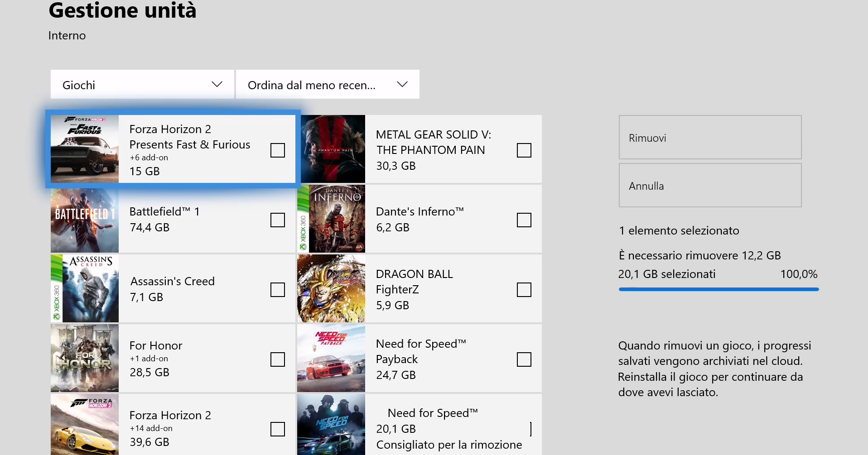Click the Annulla button
This screenshot has height=455, width=868.
tap(710, 185)
